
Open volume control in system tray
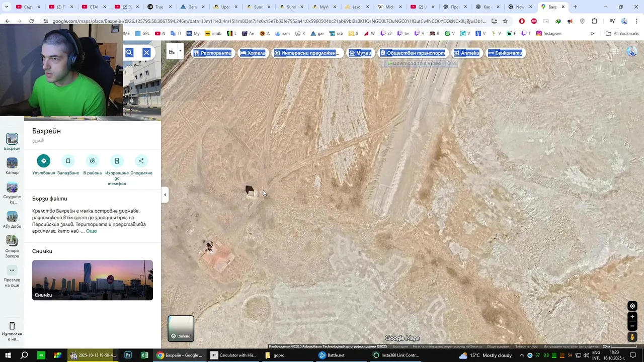click(x=586, y=355)
